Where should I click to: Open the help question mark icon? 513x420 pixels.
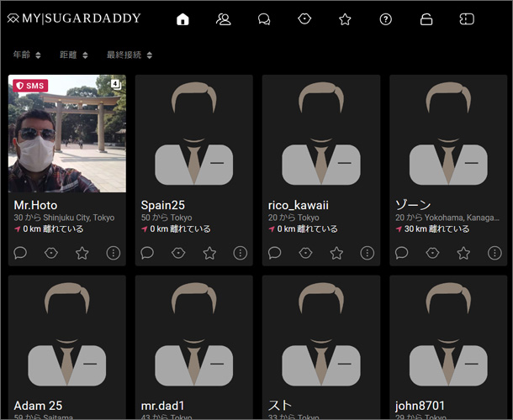pyautogui.click(x=386, y=19)
